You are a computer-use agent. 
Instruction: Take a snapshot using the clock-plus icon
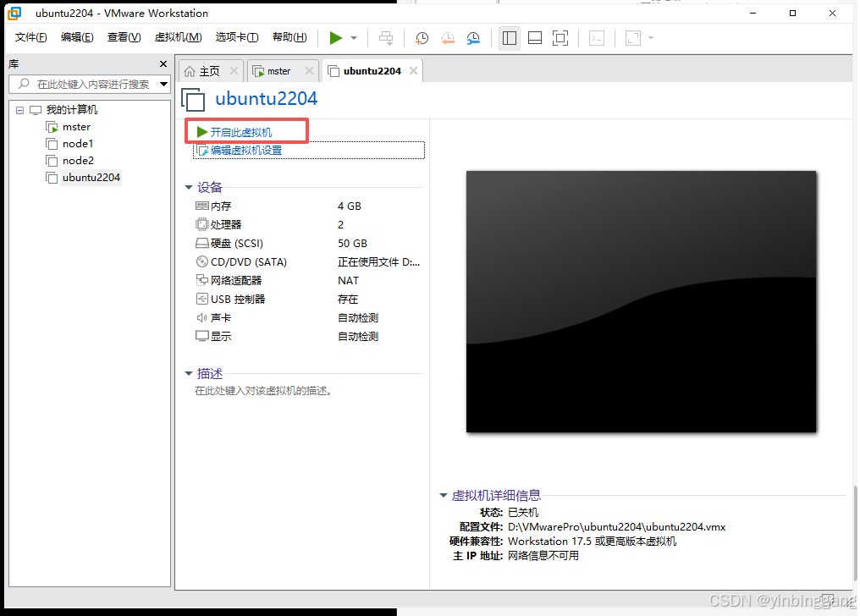(422, 38)
